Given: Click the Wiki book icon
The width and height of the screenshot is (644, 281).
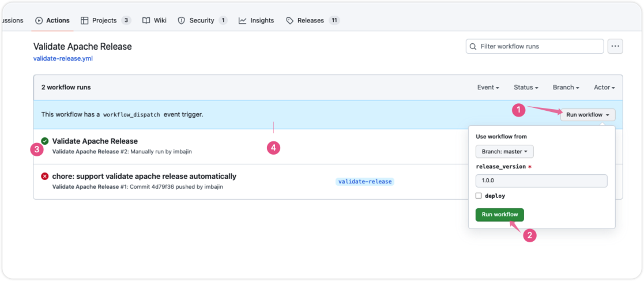Looking at the screenshot, I should tap(146, 21).
